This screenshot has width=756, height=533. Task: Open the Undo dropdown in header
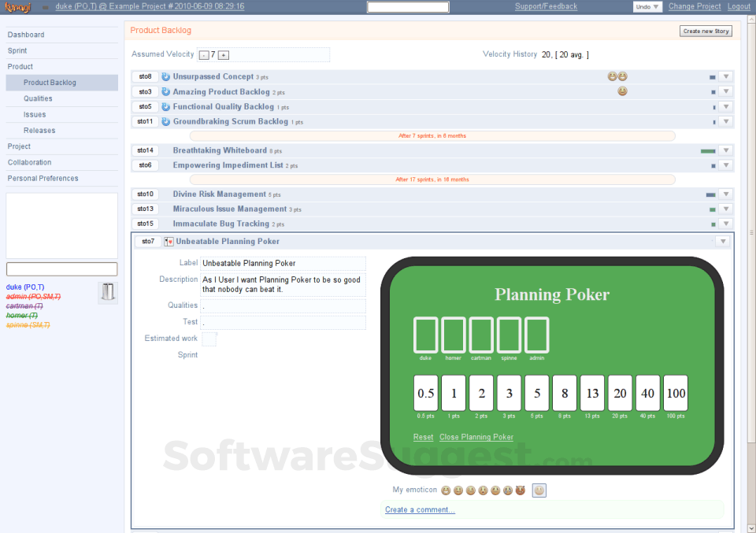click(647, 7)
